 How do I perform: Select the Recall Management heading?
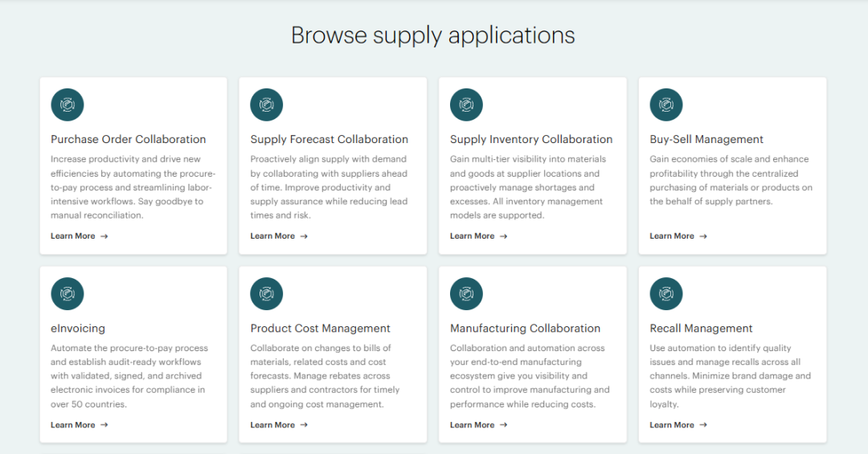click(701, 329)
